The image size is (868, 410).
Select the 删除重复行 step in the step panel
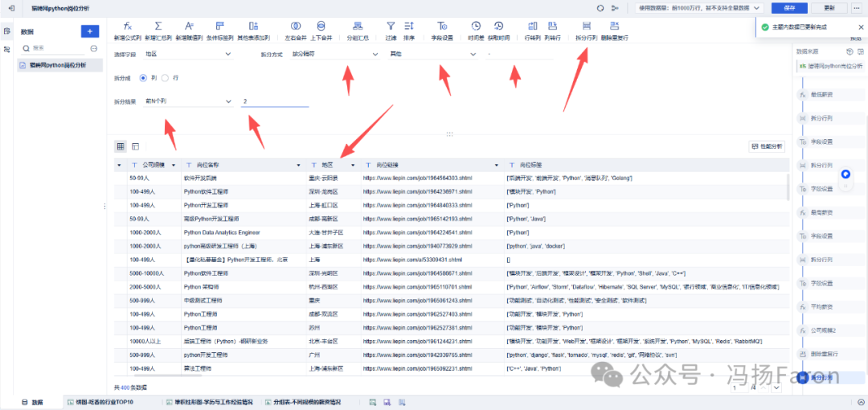[x=829, y=354]
